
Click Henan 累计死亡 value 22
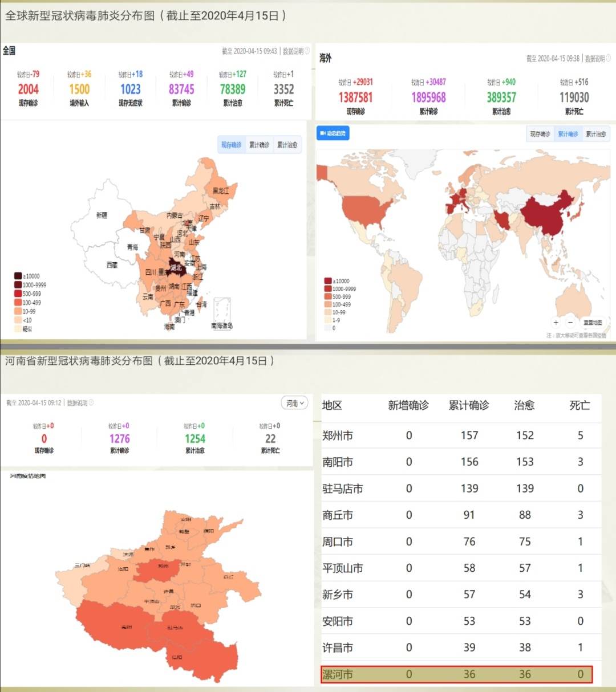coord(270,439)
